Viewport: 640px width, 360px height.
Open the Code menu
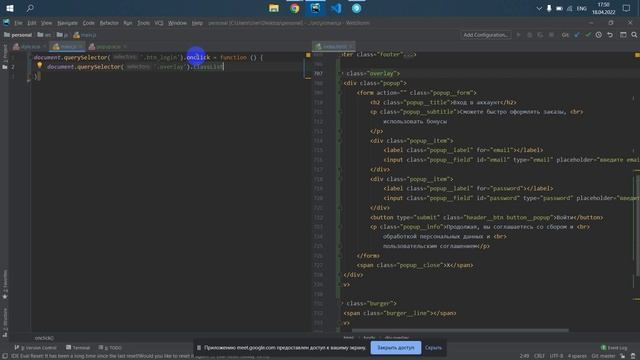[x=89, y=23]
